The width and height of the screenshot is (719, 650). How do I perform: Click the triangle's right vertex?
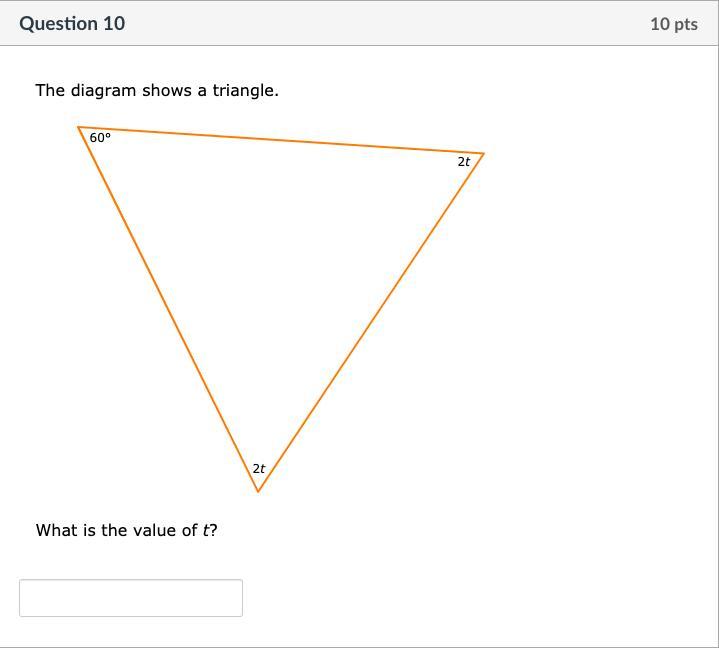coord(483,153)
